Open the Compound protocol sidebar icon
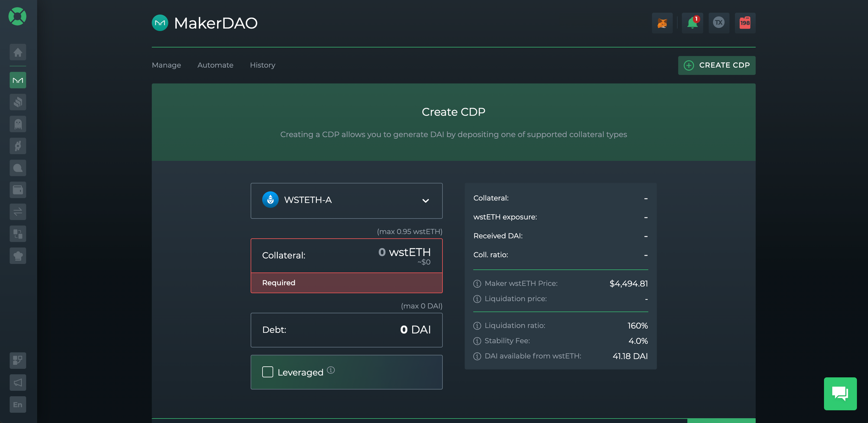Screen dimensions: 868x423 [x=18, y=102]
